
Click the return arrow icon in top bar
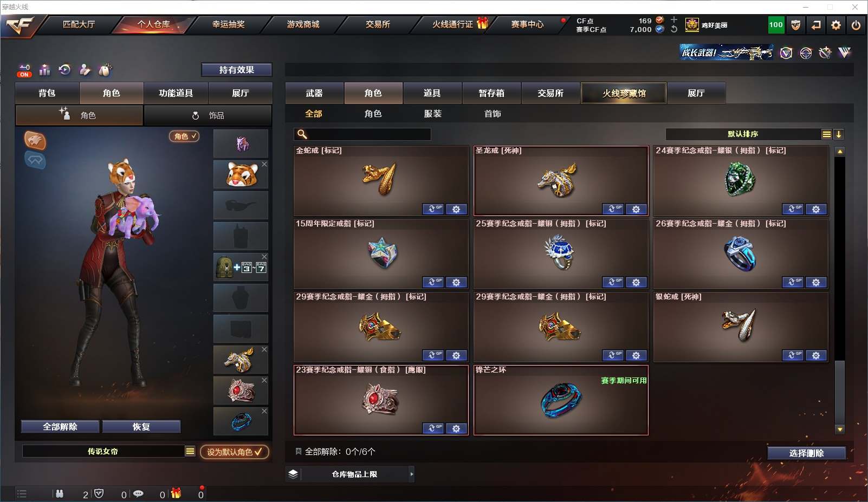816,25
